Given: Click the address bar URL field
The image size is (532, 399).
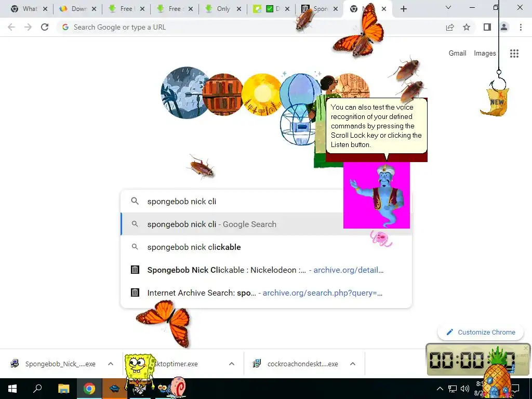Looking at the screenshot, I should (x=251, y=27).
